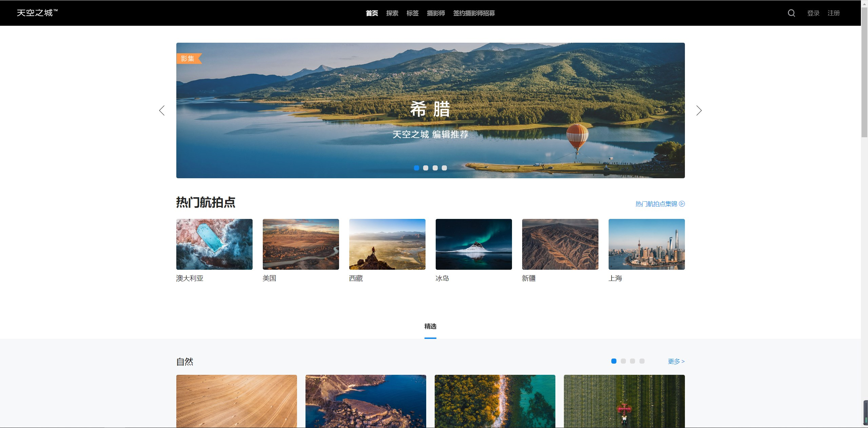868x428 pixels.
Task: Click the previous slide arrow on banner
Action: [162, 110]
